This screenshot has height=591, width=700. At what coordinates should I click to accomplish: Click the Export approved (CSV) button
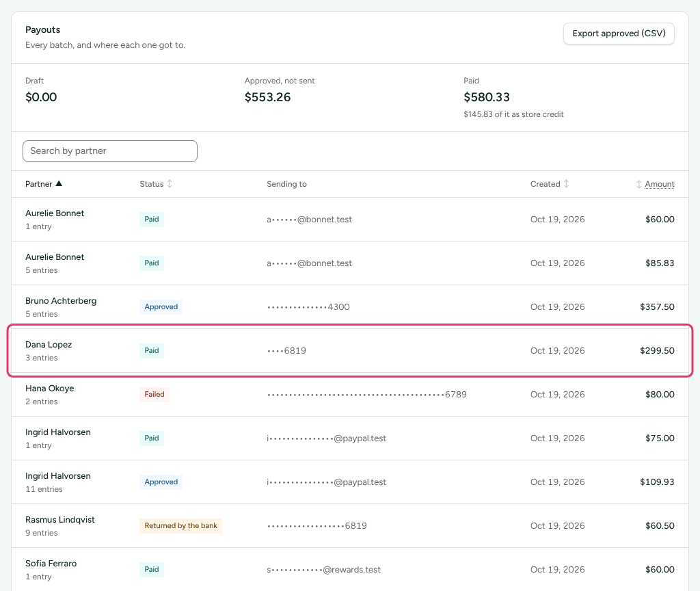[619, 34]
